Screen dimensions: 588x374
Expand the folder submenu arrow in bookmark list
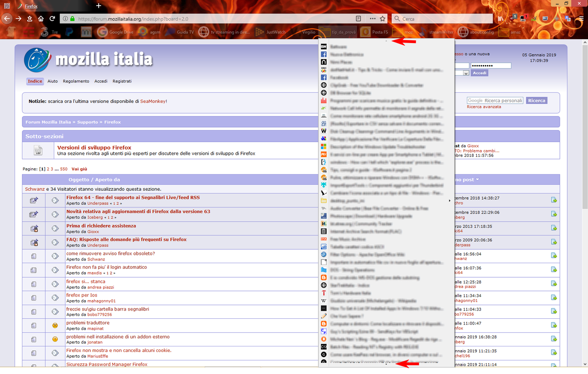(450, 201)
